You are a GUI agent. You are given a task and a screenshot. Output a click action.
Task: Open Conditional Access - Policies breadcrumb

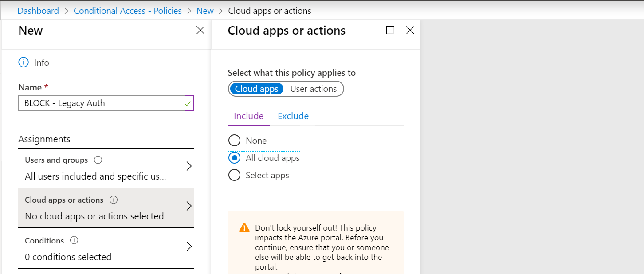(128, 11)
